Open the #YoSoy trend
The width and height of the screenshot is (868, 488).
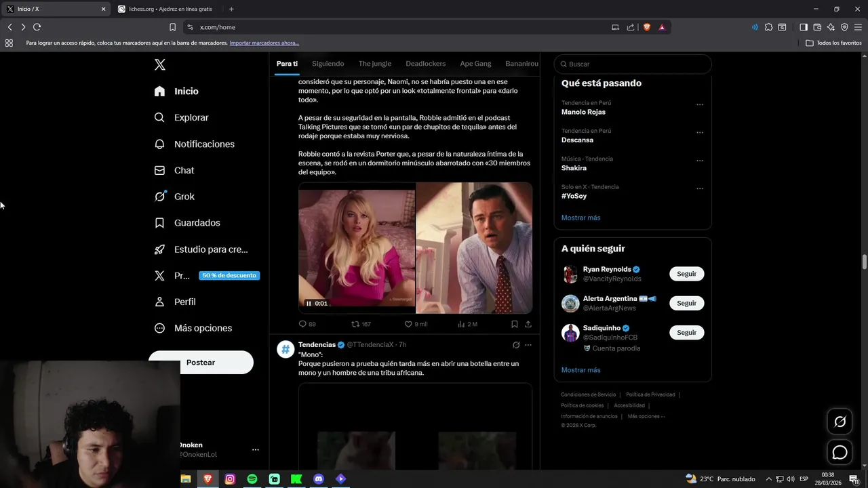tap(574, 196)
